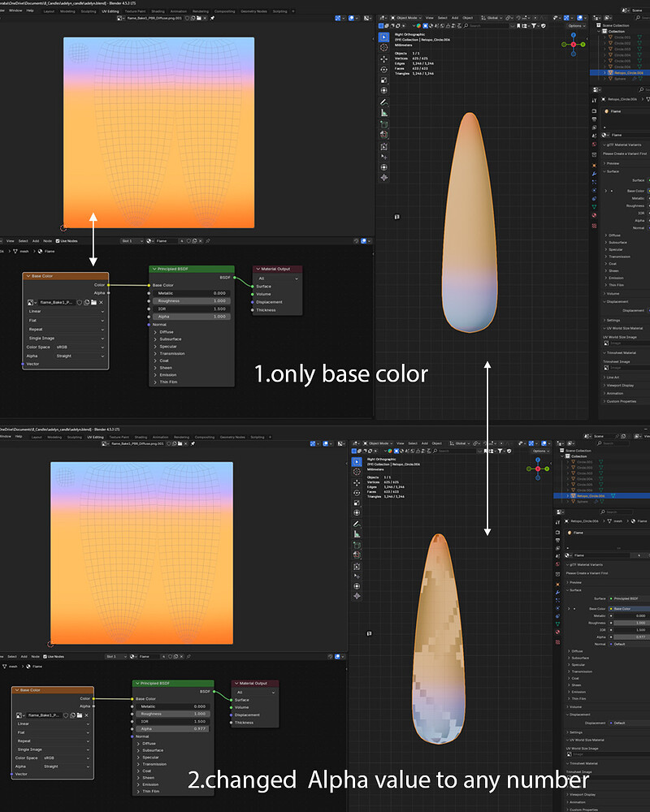
Task: Toggle overlays in upper 3D viewport header
Action: (x=580, y=18)
